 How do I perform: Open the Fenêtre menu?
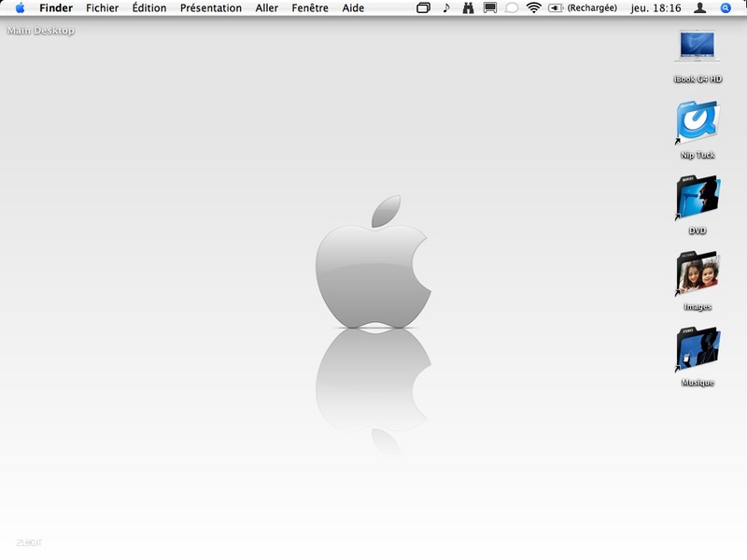click(x=310, y=8)
